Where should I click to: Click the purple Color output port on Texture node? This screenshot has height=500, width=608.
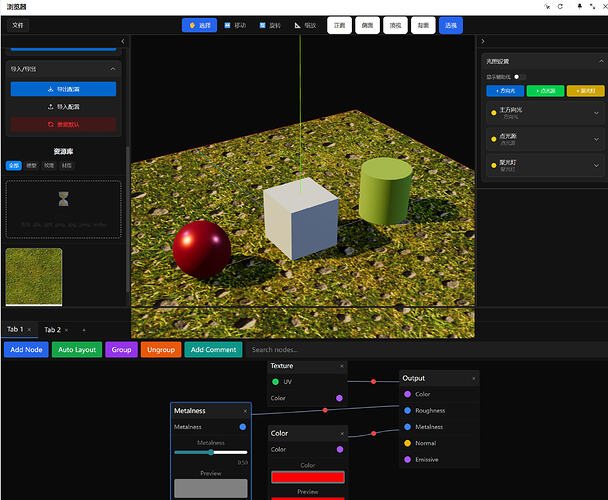(339, 398)
